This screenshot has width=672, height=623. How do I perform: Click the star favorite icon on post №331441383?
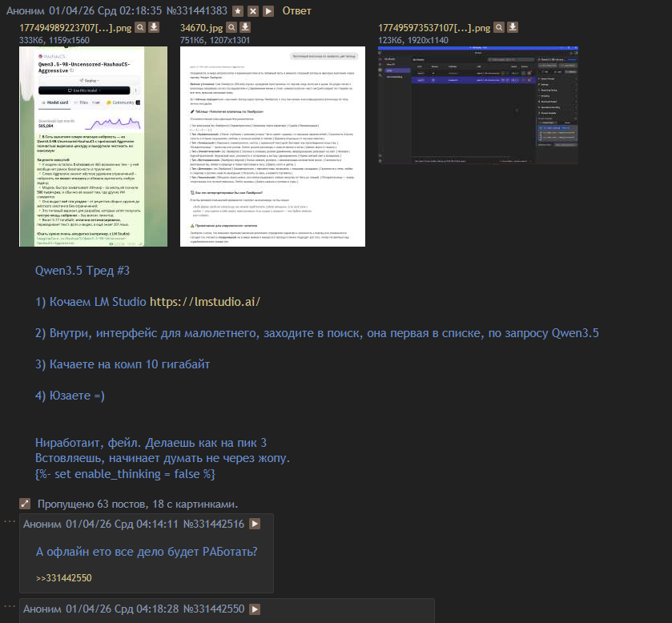coord(238,11)
